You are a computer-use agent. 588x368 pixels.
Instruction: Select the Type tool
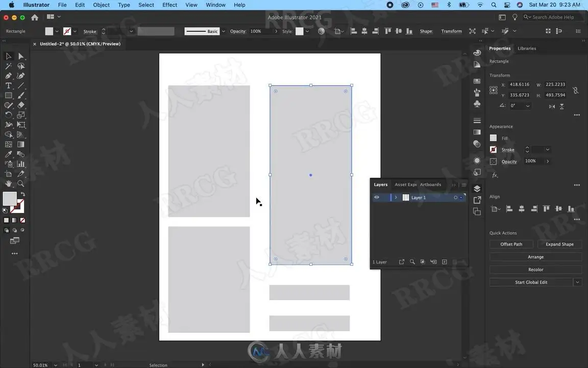coord(8,86)
